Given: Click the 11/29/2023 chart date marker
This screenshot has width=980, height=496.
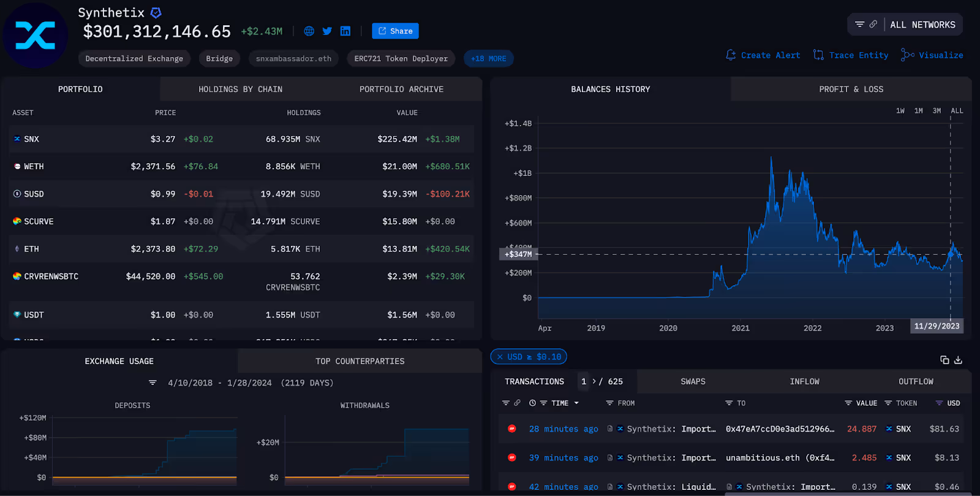Looking at the screenshot, I should 937,326.
